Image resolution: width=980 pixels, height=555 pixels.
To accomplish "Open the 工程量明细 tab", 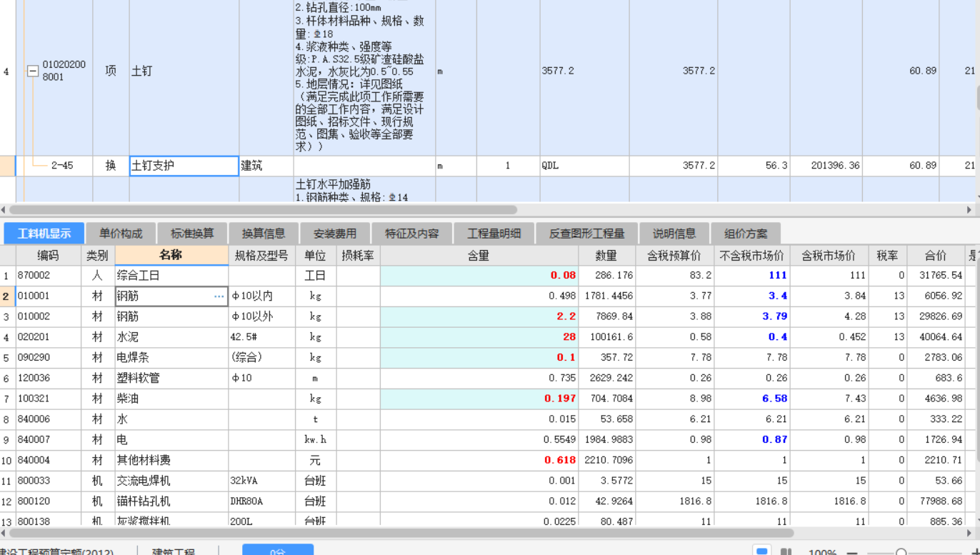I will point(491,233).
